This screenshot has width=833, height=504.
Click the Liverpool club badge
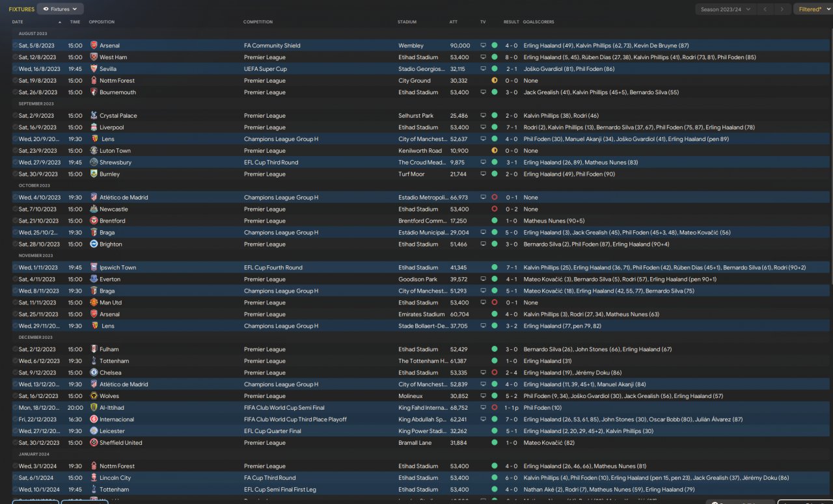(x=94, y=127)
